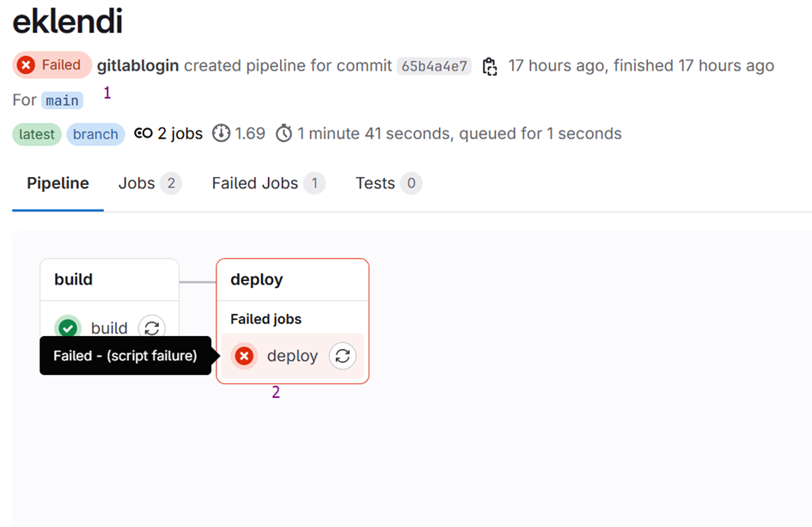Open the pipeline artifacts download icon

(223, 133)
